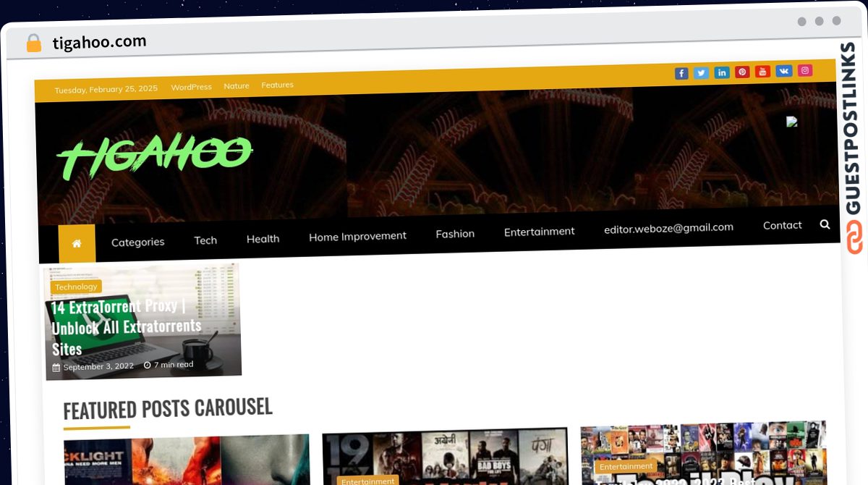Image resolution: width=868 pixels, height=485 pixels.
Task: Click Nature link in top bar
Action: [237, 85]
